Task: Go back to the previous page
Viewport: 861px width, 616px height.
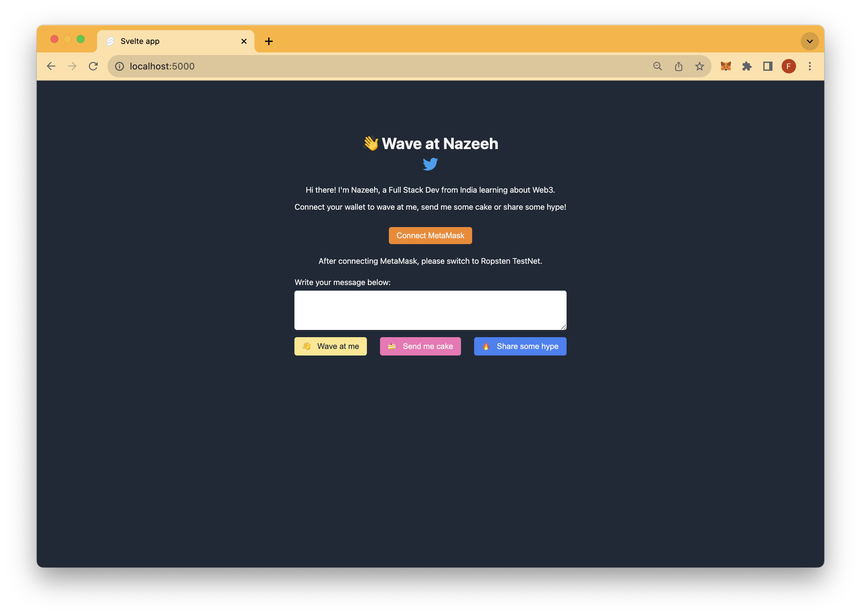Action: point(51,67)
